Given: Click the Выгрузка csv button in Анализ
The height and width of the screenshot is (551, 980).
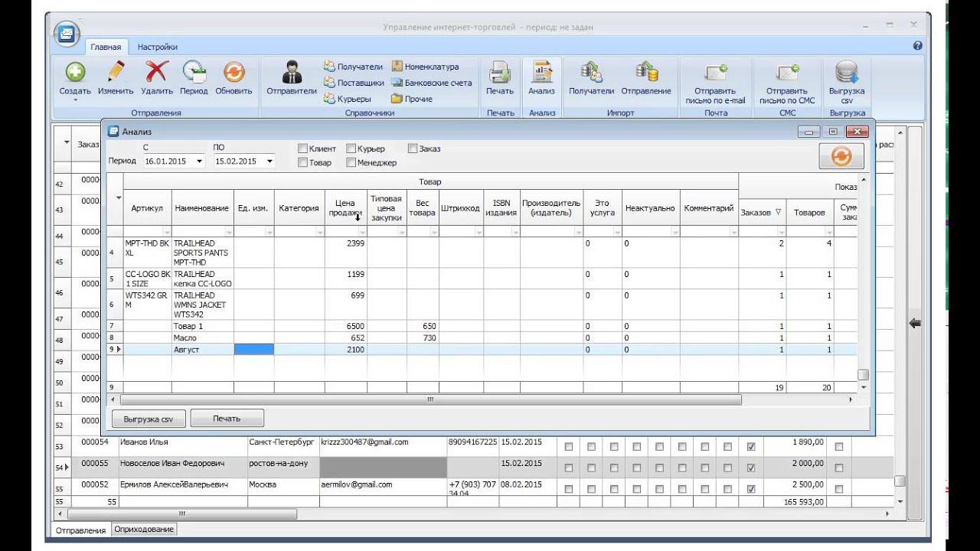Looking at the screenshot, I should [149, 419].
